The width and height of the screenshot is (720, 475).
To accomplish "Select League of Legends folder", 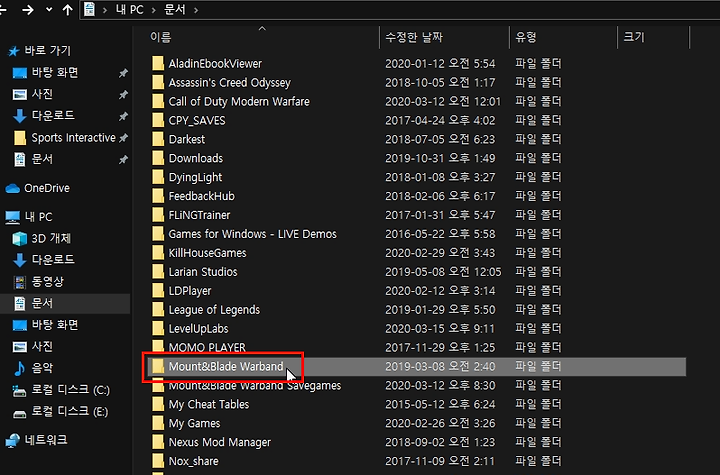I will click(214, 310).
